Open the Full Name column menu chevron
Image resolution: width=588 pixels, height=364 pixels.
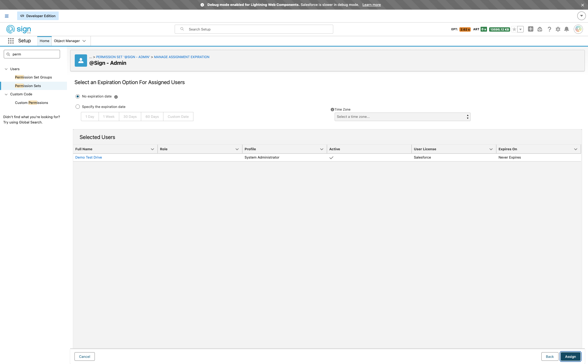[x=152, y=149]
